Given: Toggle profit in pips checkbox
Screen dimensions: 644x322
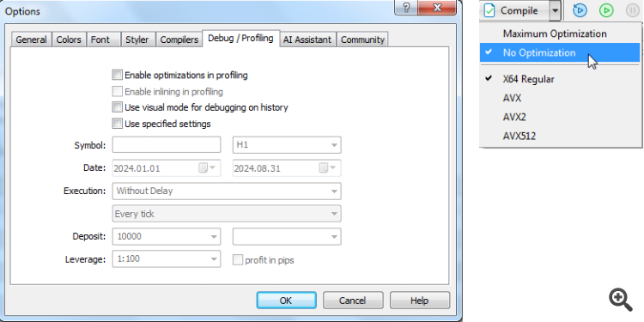Looking at the screenshot, I should click(238, 260).
